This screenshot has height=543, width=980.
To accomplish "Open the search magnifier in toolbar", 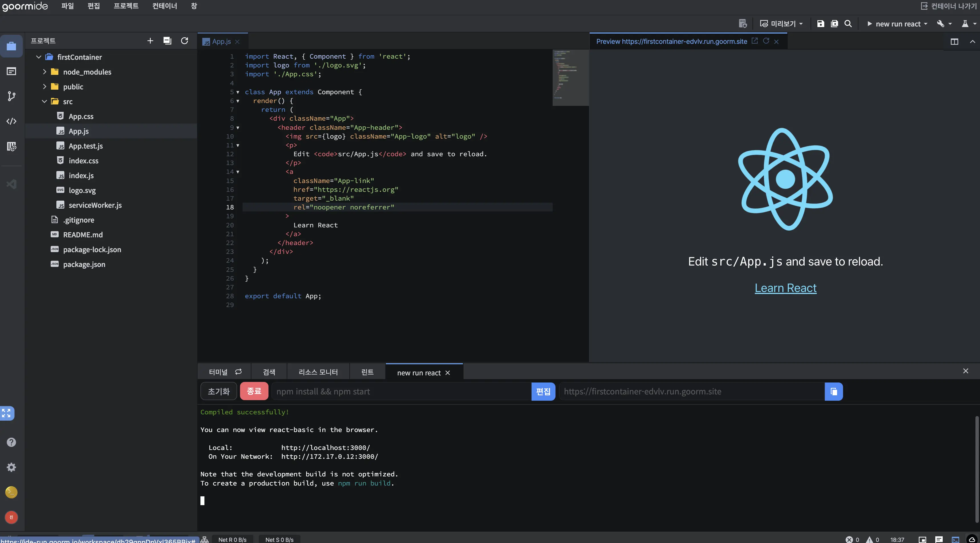I will click(848, 24).
